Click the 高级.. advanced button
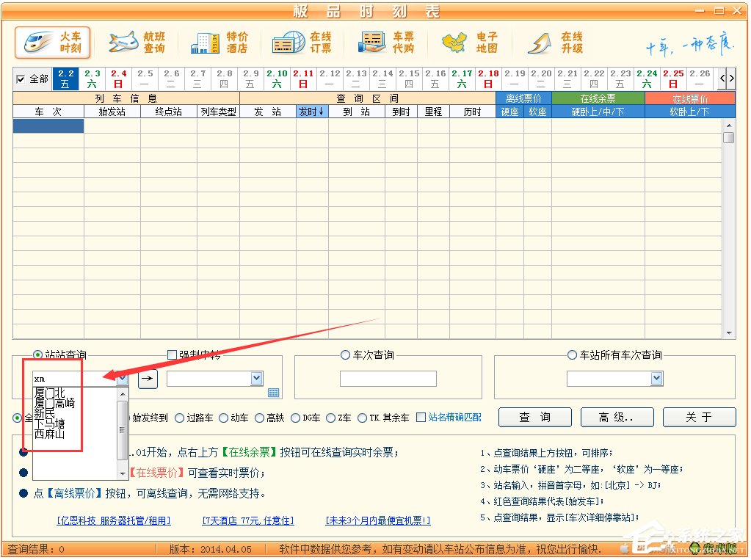This screenshot has width=751, height=560. pos(617,417)
